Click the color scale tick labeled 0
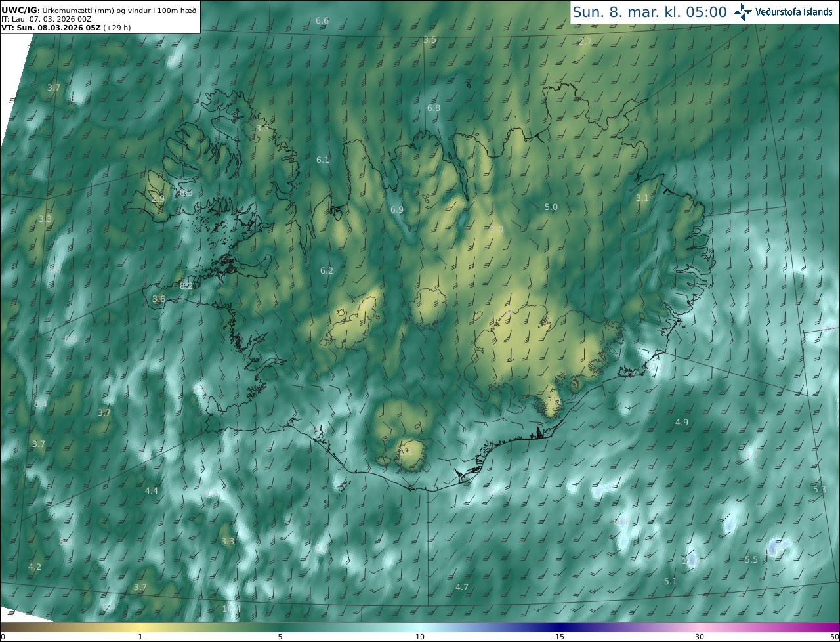840x642 pixels. [x=3, y=637]
